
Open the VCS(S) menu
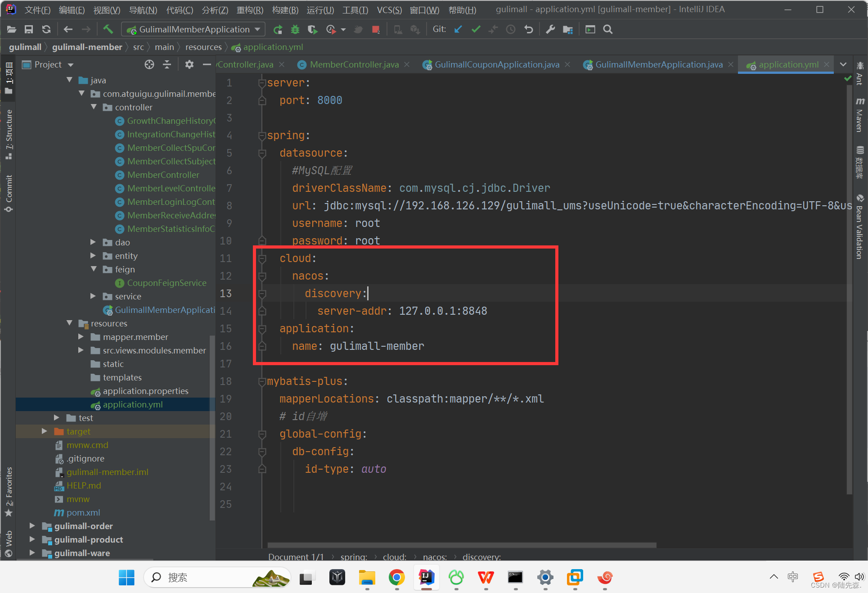click(x=389, y=10)
